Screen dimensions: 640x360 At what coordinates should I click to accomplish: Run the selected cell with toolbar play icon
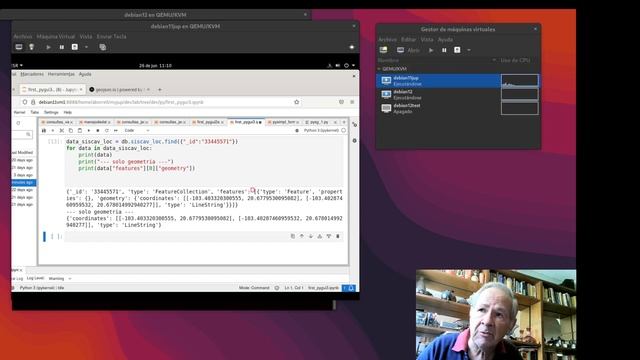tap(89, 131)
